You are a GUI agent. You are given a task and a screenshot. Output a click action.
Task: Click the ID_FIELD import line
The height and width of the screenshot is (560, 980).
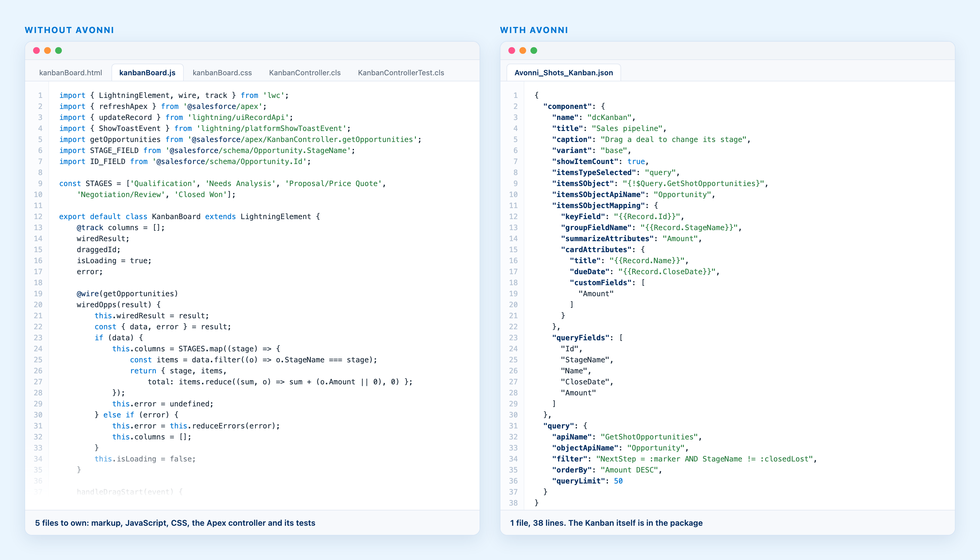[185, 162]
